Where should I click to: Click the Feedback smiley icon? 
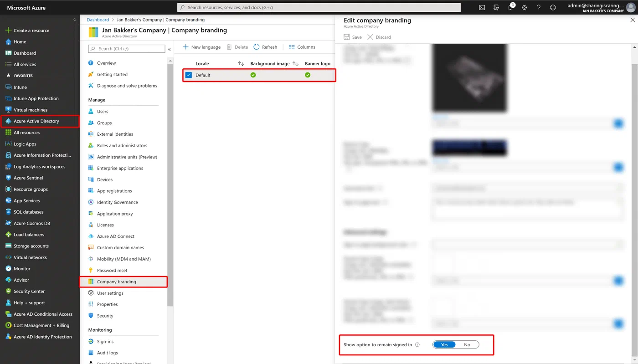click(553, 8)
